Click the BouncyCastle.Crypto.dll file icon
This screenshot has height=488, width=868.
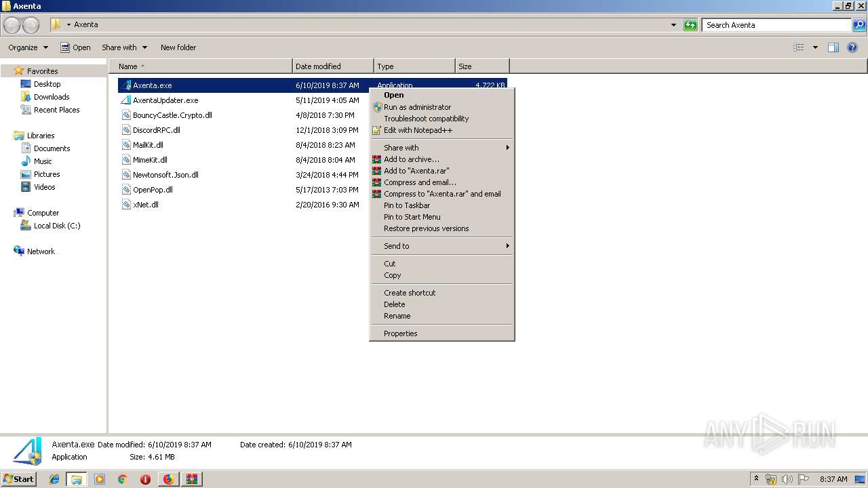pyautogui.click(x=126, y=115)
